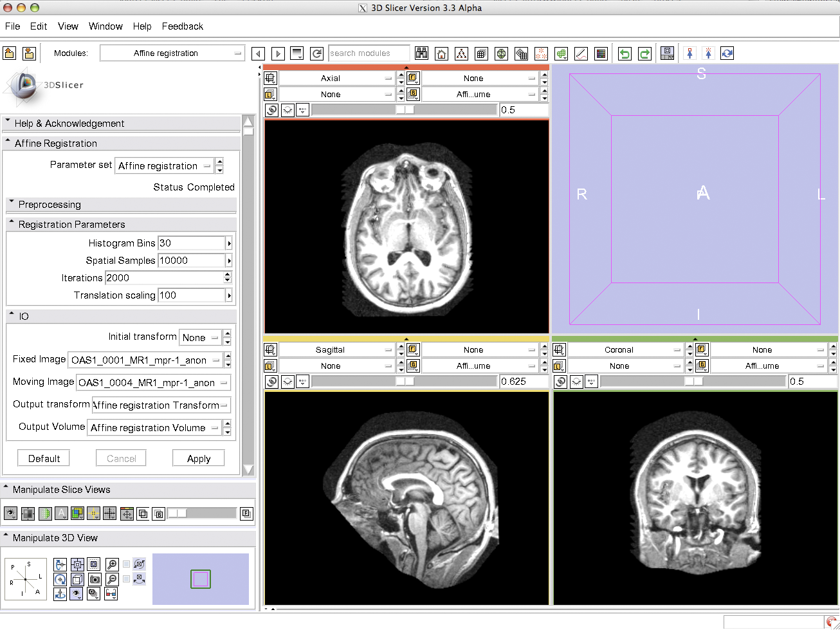Click the search modules input field
The width and height of the screenshot is (840, 630).
[368, 53]
